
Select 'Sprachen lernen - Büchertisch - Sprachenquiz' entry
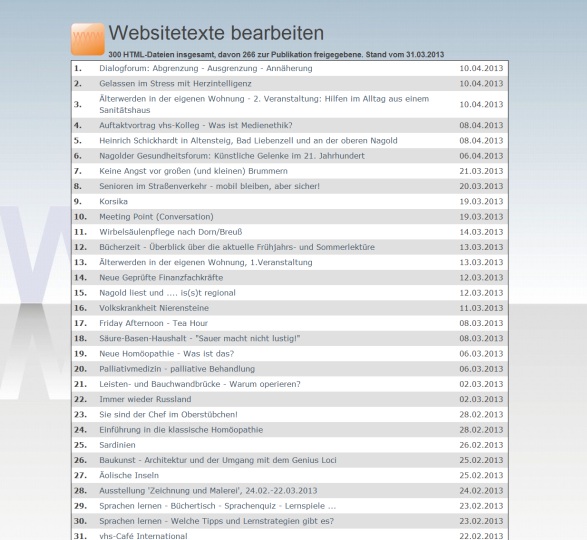[218, 506]
